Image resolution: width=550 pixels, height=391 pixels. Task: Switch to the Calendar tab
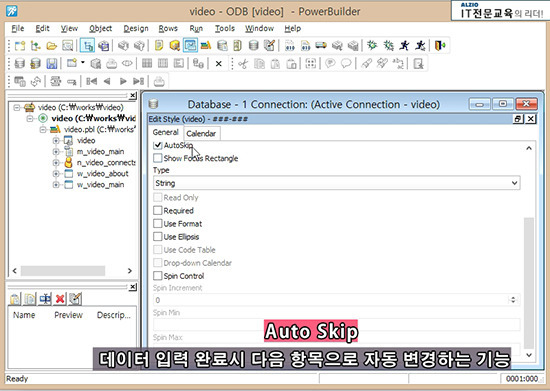[201, 134]
